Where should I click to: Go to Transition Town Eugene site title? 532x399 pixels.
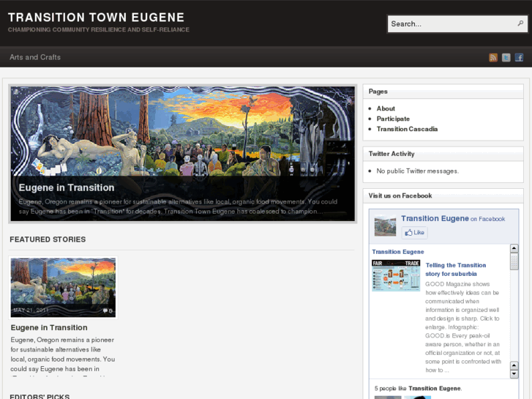[x=96, y=18]
